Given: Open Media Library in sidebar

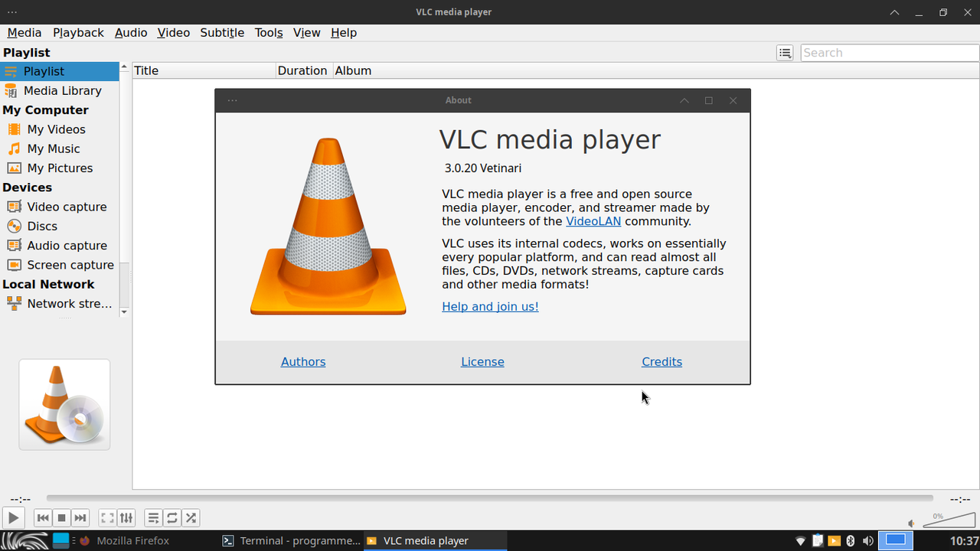Looking at the screenshot, I should pos(60,90).
